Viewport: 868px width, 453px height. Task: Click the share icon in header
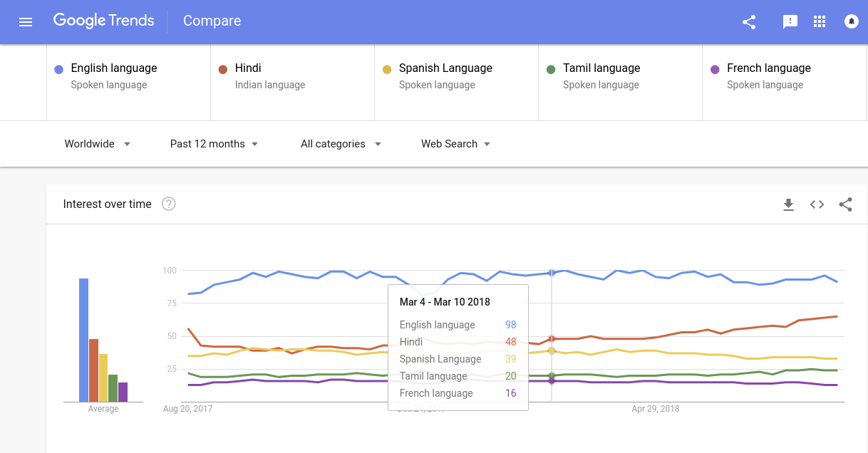749,22
